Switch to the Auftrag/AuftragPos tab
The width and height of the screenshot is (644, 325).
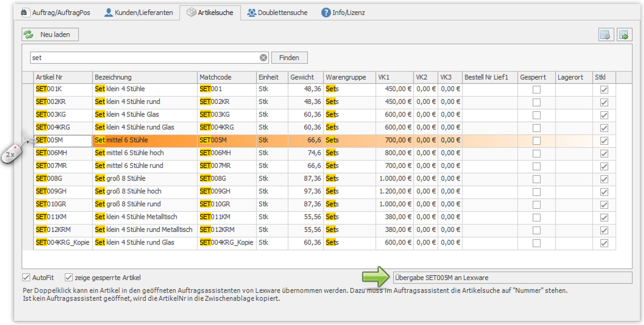(56, 12)
